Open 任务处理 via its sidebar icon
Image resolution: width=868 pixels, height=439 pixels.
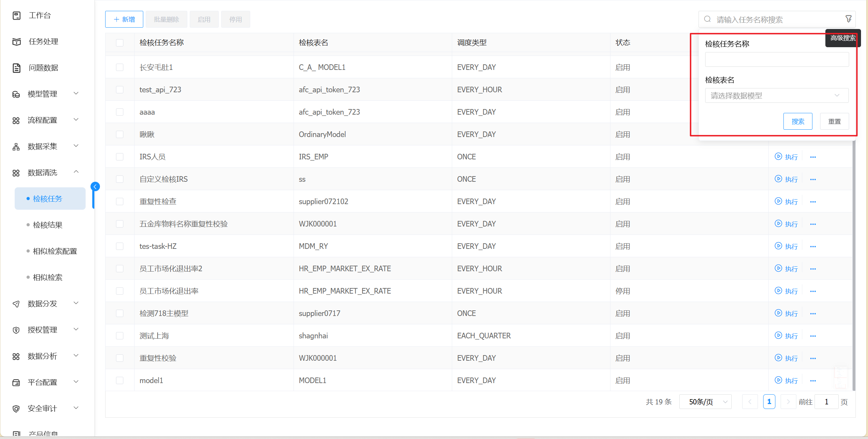16,42
